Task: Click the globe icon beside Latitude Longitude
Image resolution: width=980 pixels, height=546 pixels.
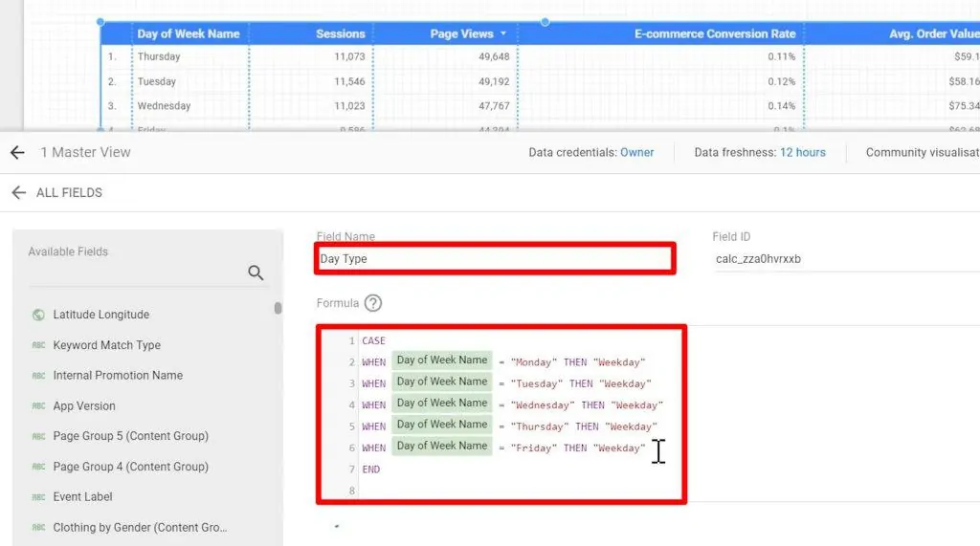Action: click(38, 315)
